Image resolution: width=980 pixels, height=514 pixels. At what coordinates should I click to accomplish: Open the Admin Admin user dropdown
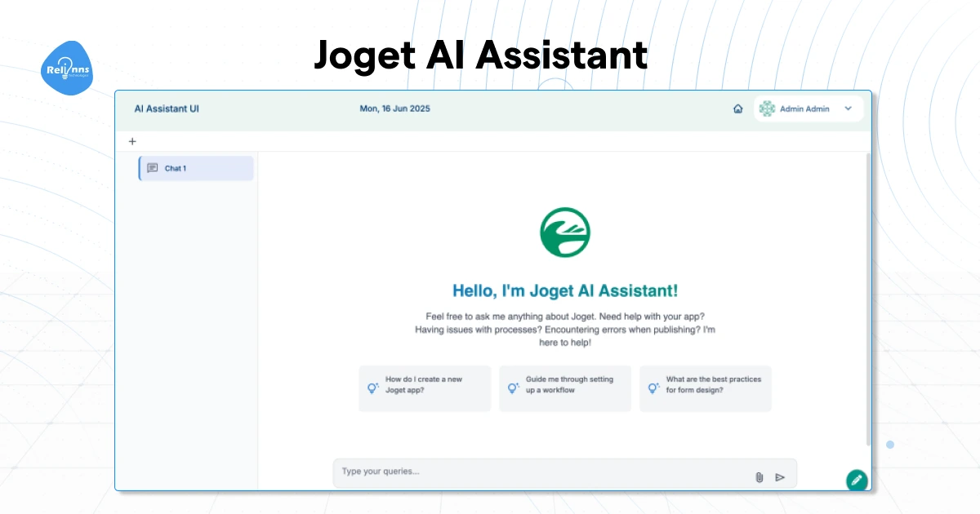tap(808, 109)
